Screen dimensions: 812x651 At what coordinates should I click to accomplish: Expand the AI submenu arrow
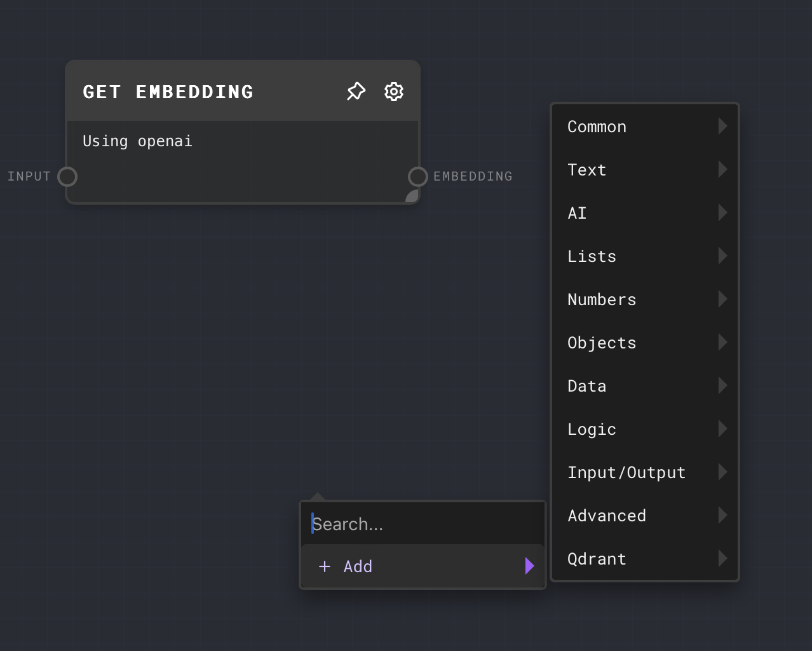pos(723,212)
